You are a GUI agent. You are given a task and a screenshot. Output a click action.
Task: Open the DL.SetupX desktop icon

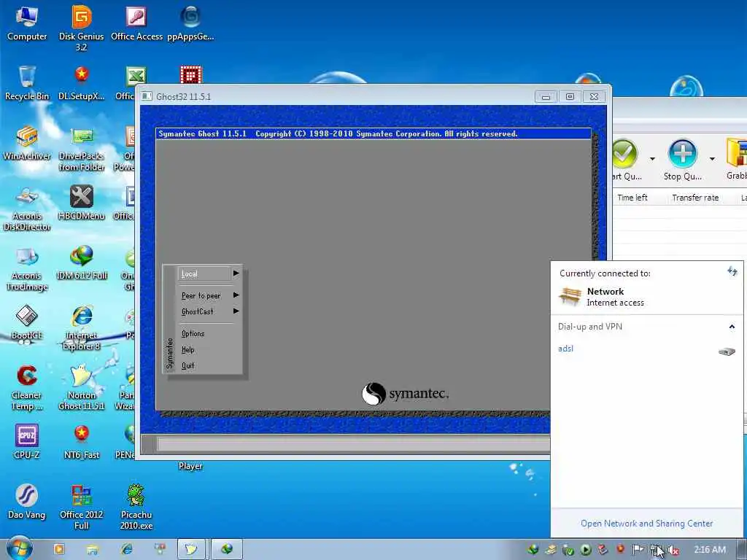coord(82,83)
